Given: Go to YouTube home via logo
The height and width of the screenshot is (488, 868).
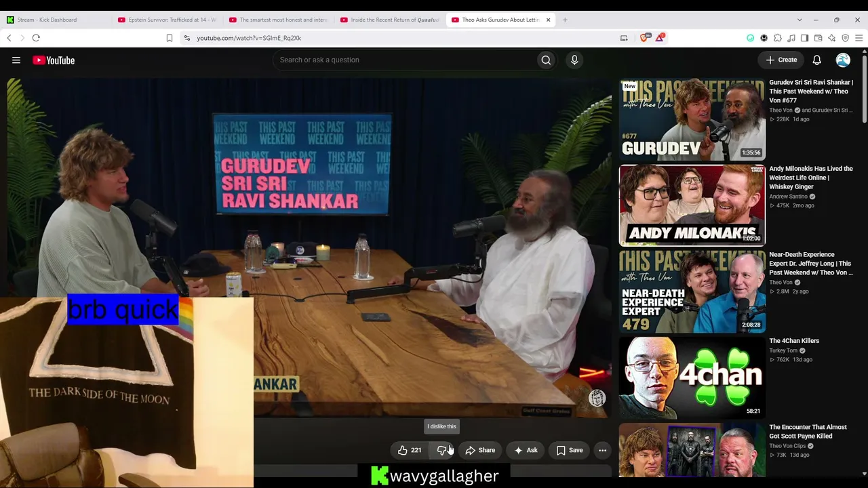Looking at the screenshot, I should click(54, 60).
